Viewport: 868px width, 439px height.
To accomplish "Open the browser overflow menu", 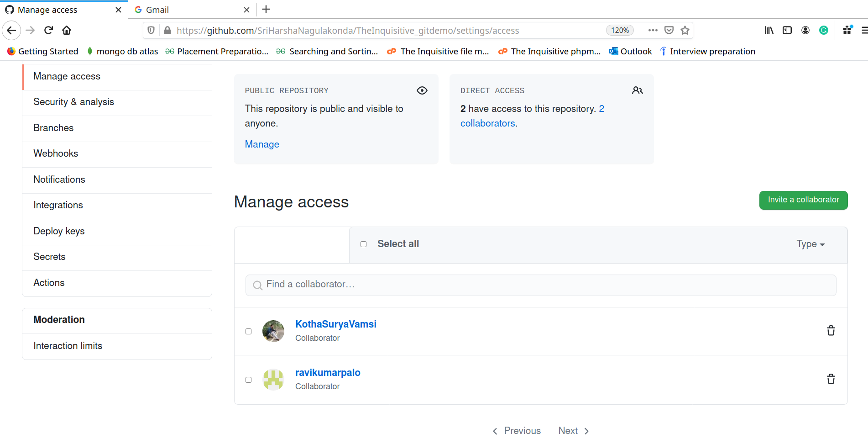I will (653, 30).
